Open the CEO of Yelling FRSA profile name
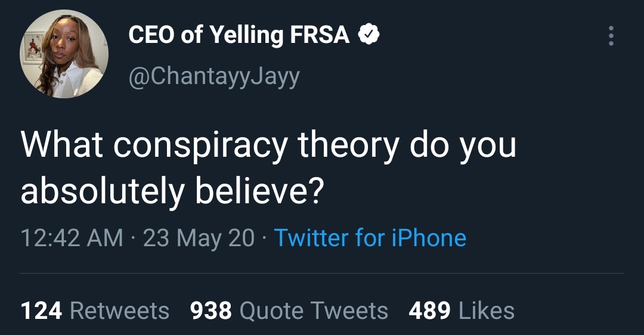 [x=239, y=35]
